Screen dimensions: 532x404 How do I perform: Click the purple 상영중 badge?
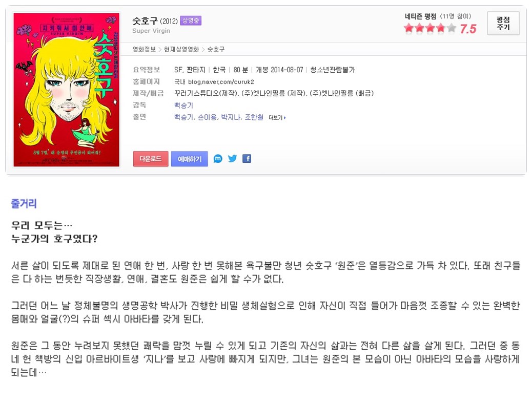(191, 20)
